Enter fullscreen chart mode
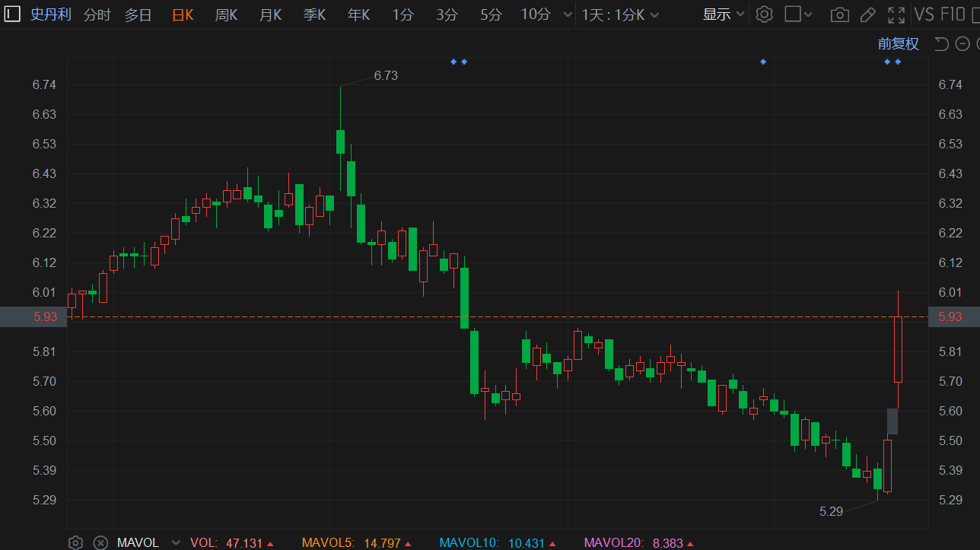The height and width of the screenshot is (550, 980). (x=896, y=14)
